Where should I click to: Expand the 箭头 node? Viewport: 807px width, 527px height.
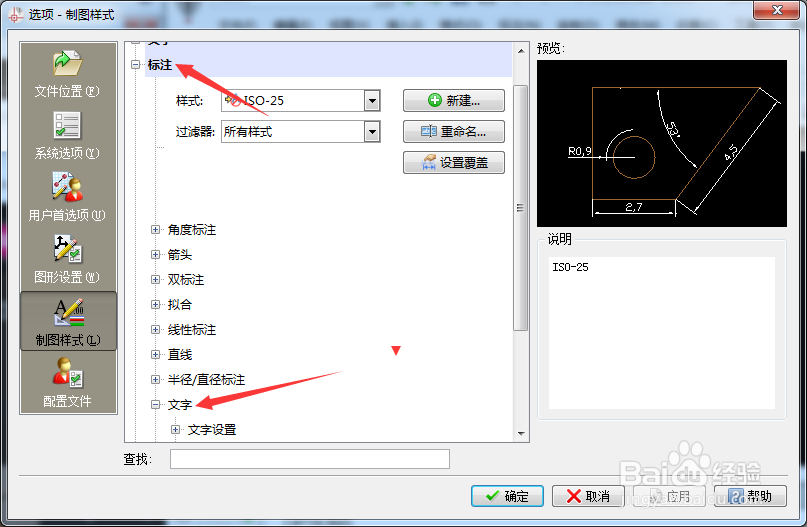coord(155,254)
